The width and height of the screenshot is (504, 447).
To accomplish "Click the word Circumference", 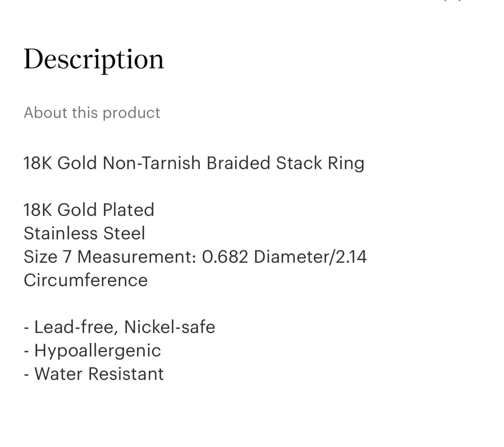I will pyautogui.click(x=86, y=280).
